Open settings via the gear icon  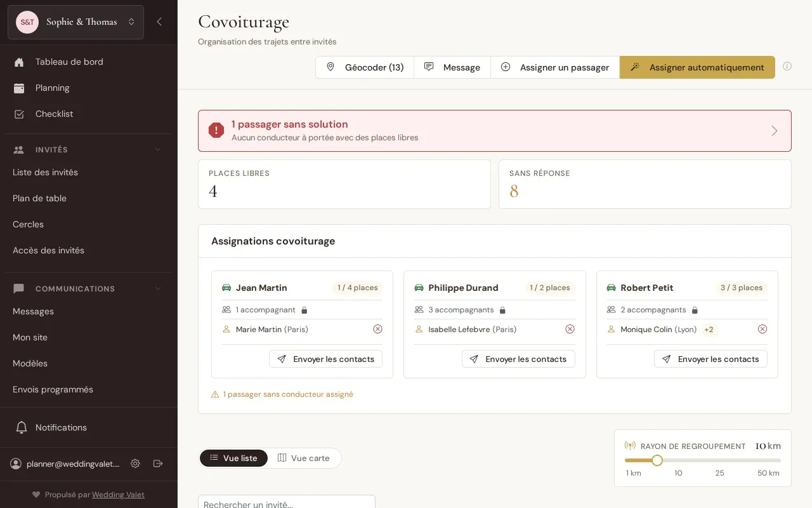(135, 464)
